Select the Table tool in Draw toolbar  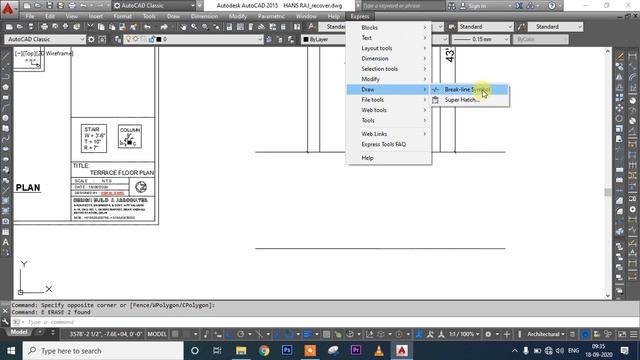pyautogui.click(x=6, y=232)
